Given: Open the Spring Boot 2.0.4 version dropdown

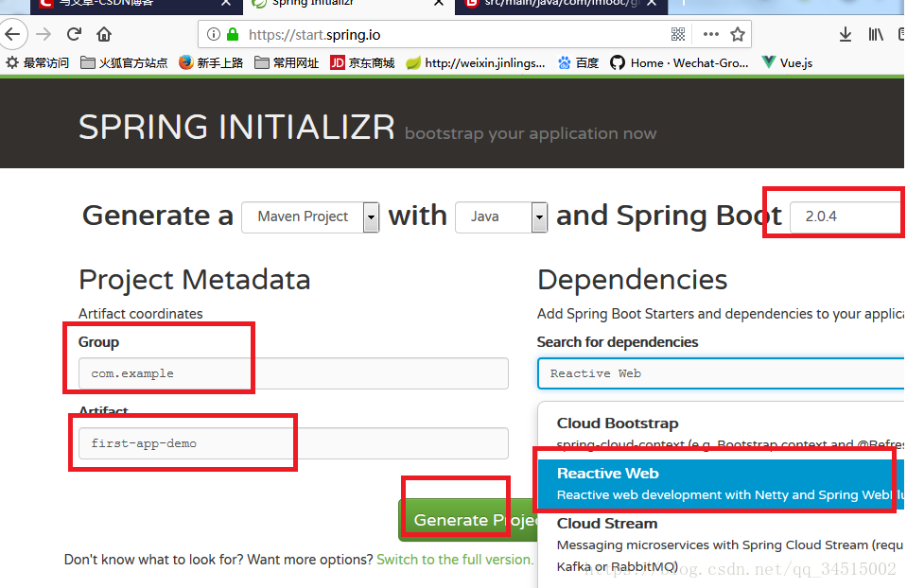Looking at the screenshot, I should click(846, 216).
